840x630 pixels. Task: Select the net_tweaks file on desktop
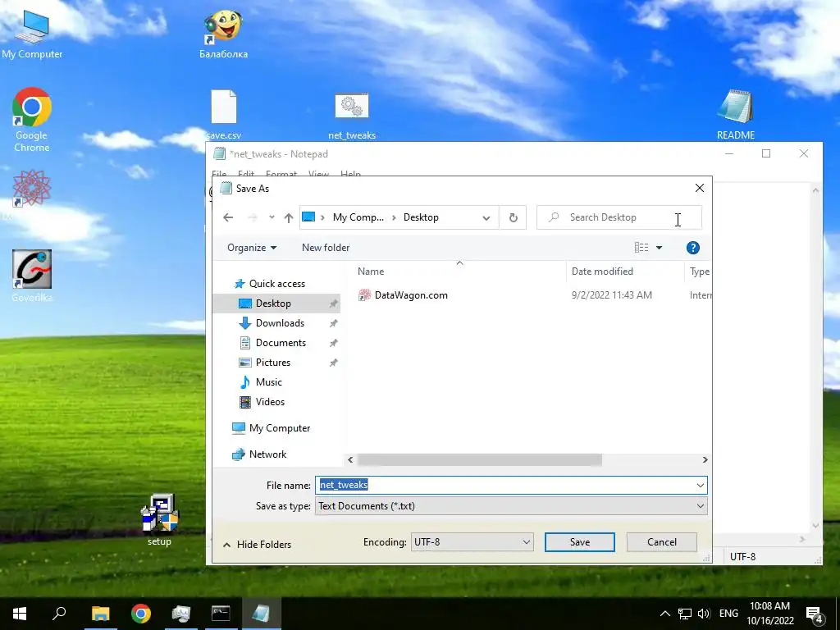[x=352, y=115]
